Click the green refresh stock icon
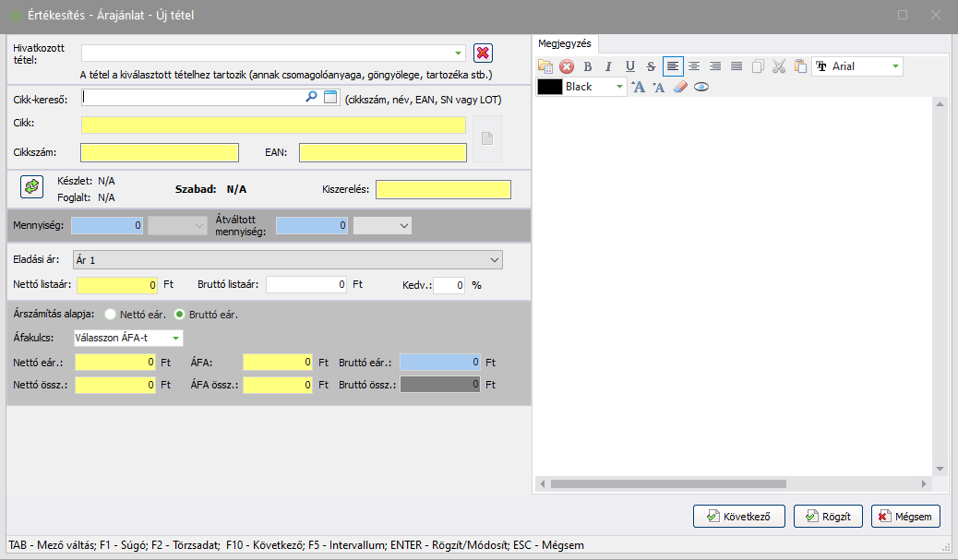This screenshot has height=560, width=958. point(31,186)
